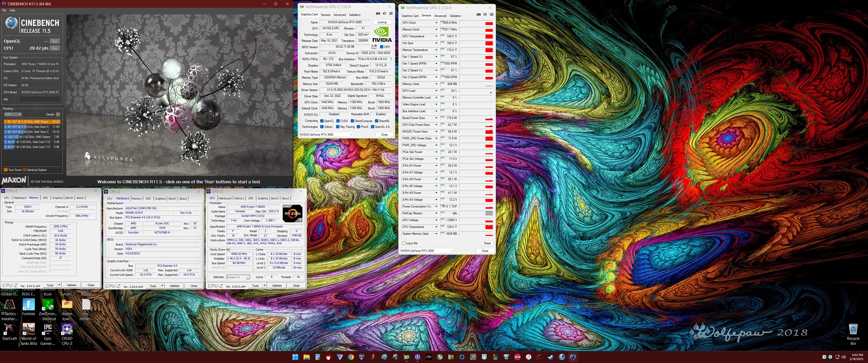868x363 pixels.
Task: Click Reset button in GPU-Z Sensors
Action: (487, 243)
